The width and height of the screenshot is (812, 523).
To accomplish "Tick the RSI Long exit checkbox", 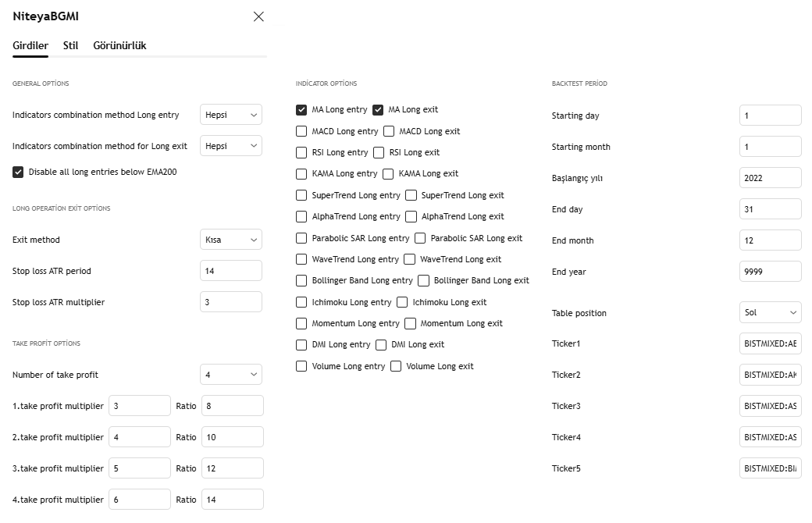I will 379,152.
